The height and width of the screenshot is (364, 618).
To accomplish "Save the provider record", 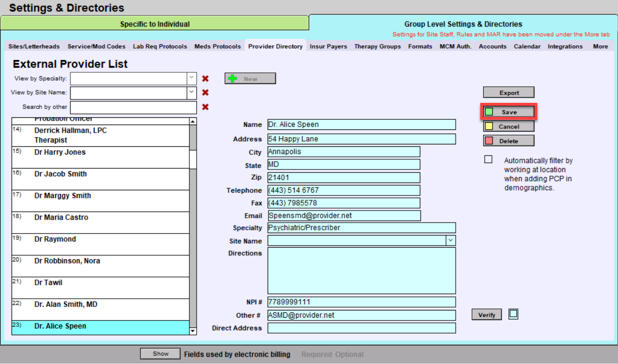I will coord(509,112).
